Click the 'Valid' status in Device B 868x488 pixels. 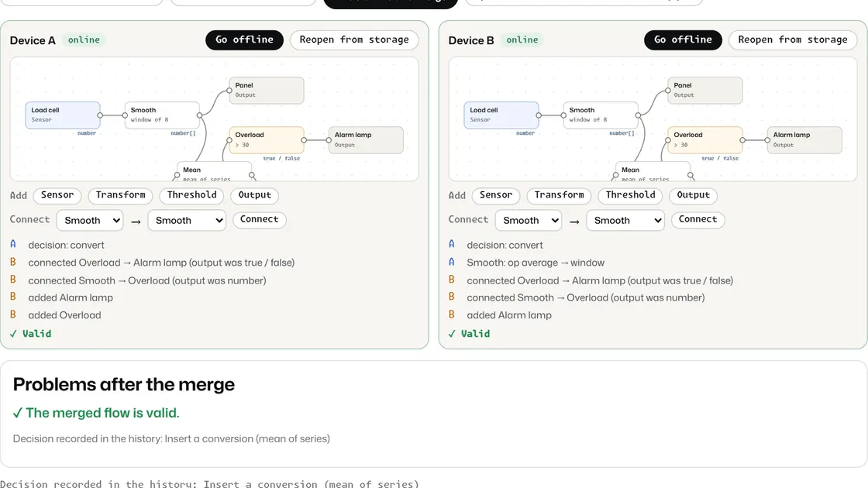click(470, 334)
